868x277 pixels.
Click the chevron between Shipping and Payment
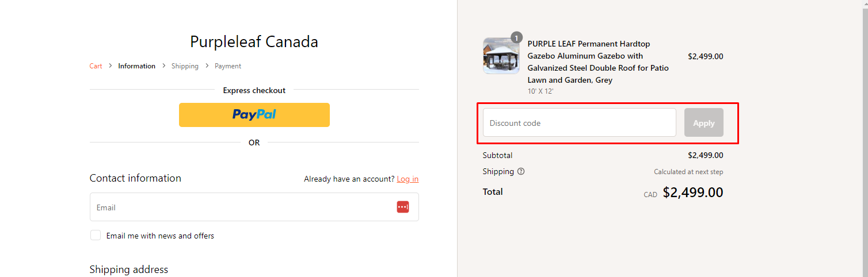tap(207, 66)
